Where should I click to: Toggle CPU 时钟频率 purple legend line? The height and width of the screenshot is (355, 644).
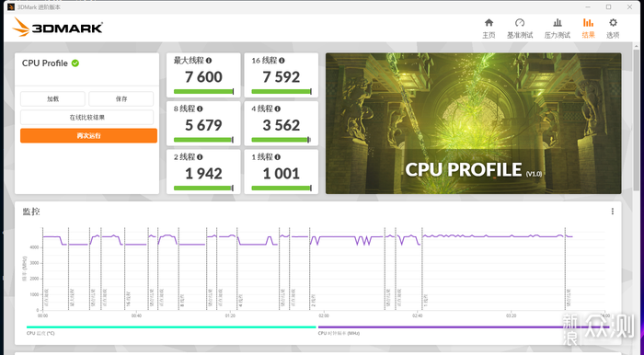tap(462, 327)
